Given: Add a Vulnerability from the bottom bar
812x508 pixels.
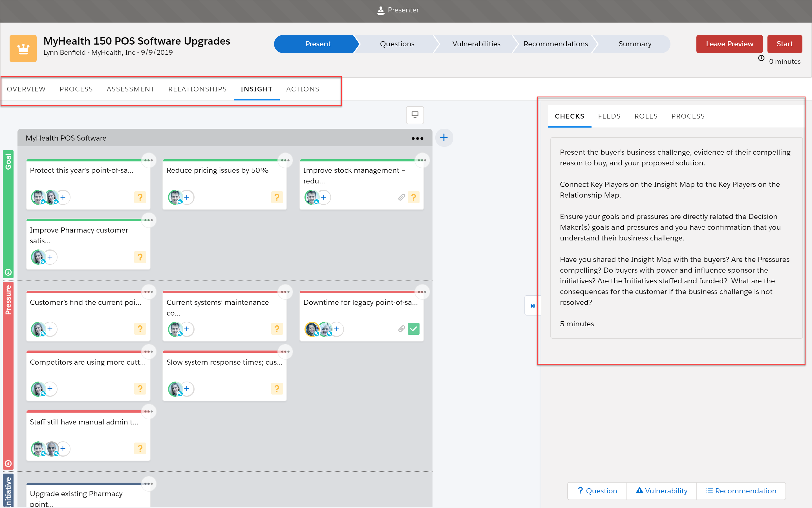Looking at the screenshot, I should pos(662,491).
